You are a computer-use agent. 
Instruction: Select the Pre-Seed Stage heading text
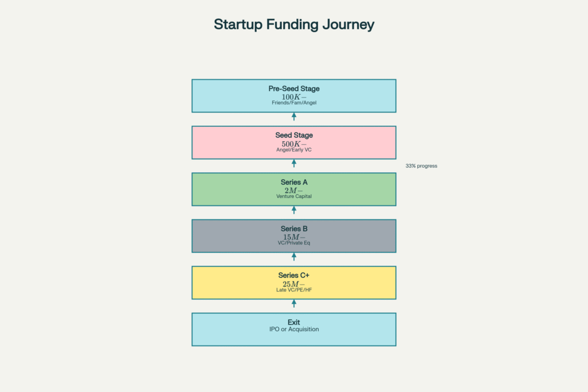[294, 88]
